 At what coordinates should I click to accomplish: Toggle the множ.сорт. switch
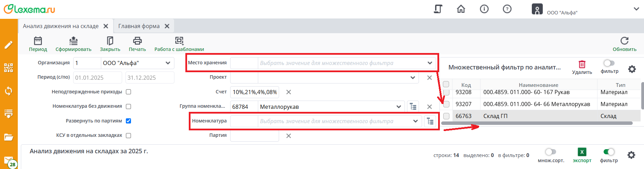(551, 152)
